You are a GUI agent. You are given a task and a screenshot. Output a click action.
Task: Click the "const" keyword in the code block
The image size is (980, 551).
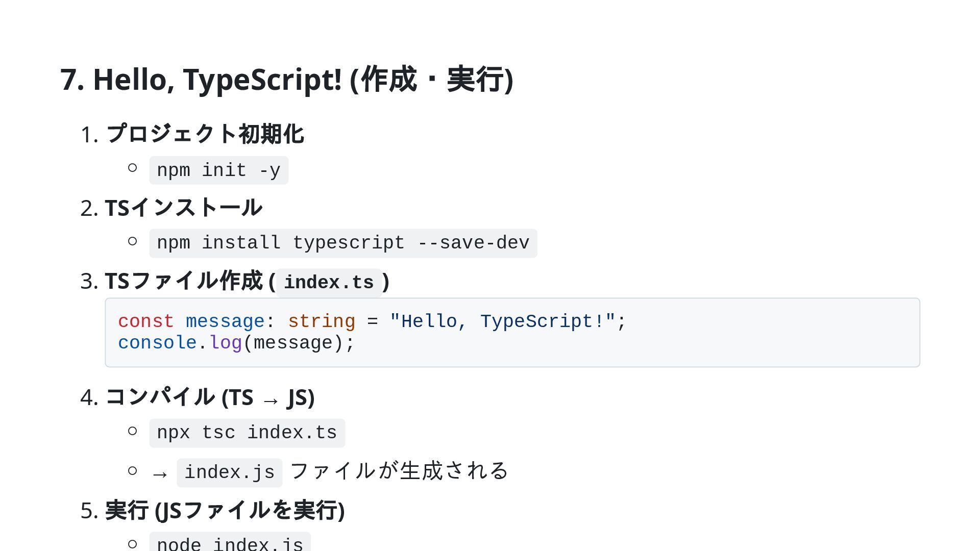[145, 321]
